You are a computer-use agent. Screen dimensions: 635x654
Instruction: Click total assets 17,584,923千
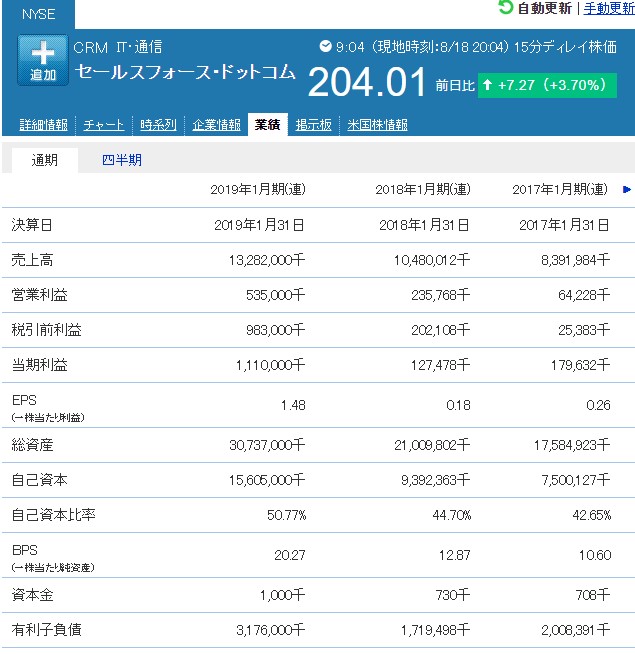click(572, 445)
